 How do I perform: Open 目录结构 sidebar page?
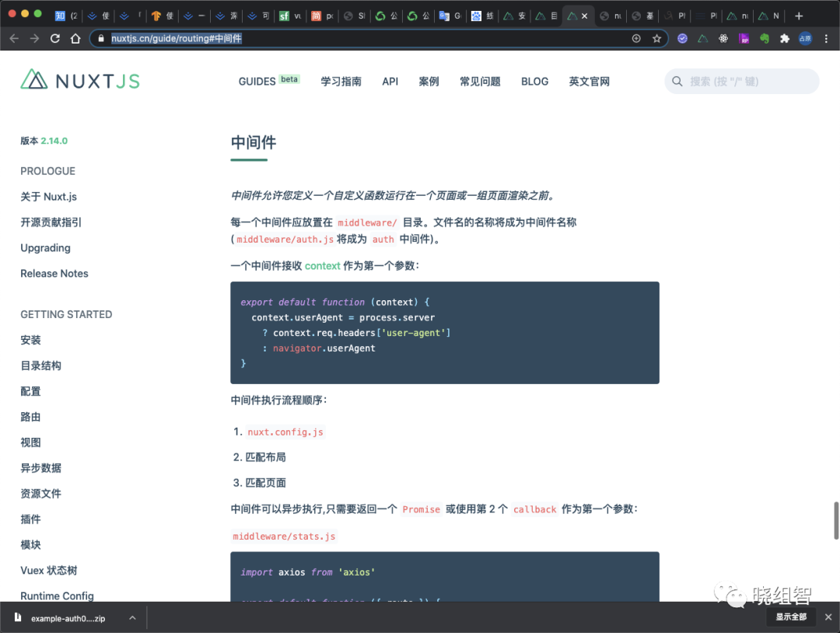coord(40,365)
